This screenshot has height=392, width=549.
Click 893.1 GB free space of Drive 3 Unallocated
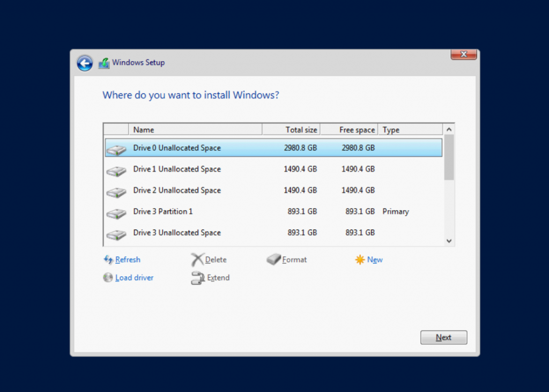[x=360, y=233]
